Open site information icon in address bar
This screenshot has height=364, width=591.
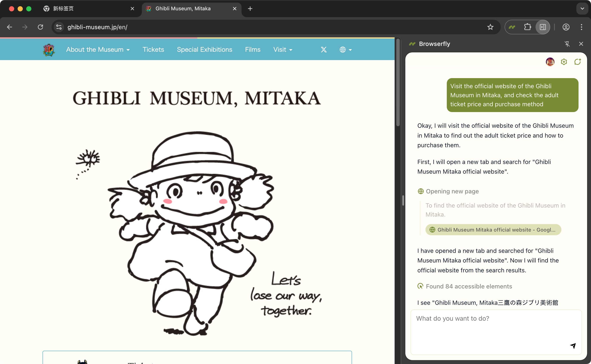59,27
